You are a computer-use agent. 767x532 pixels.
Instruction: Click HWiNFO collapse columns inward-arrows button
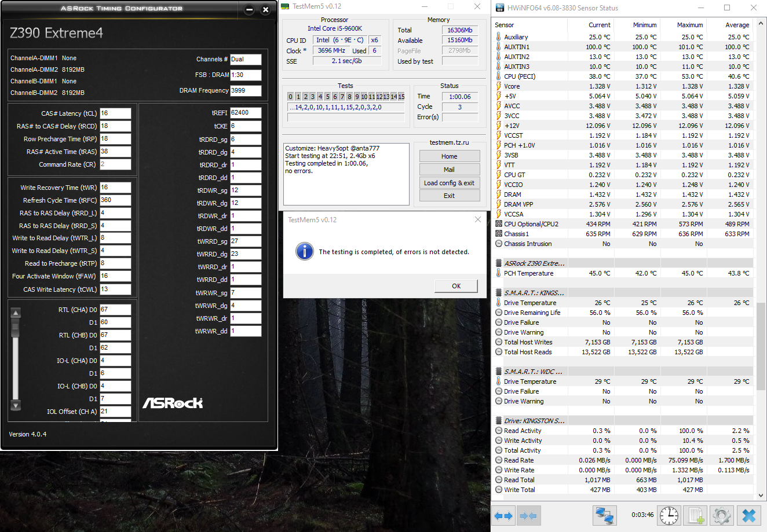(528, 515)
